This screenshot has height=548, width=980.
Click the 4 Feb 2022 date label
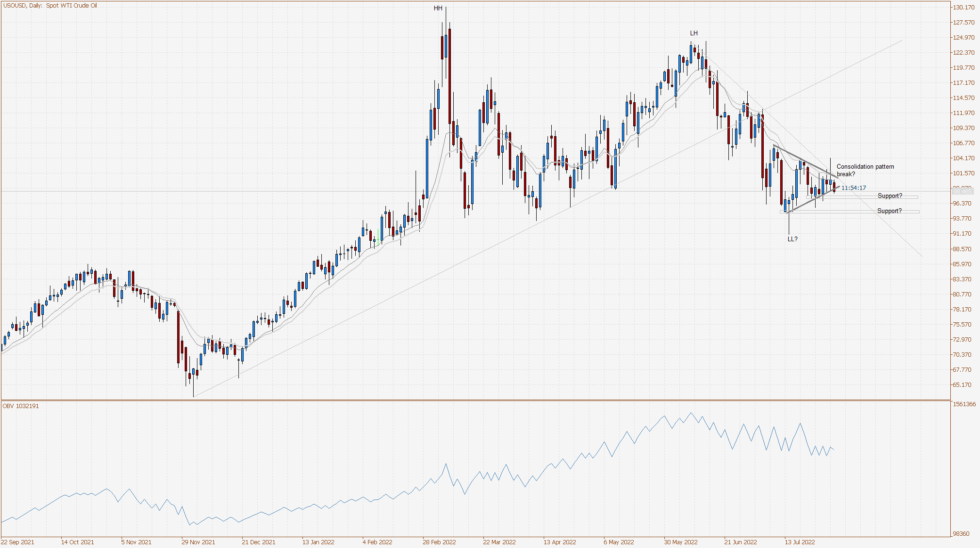click(377, 542)
